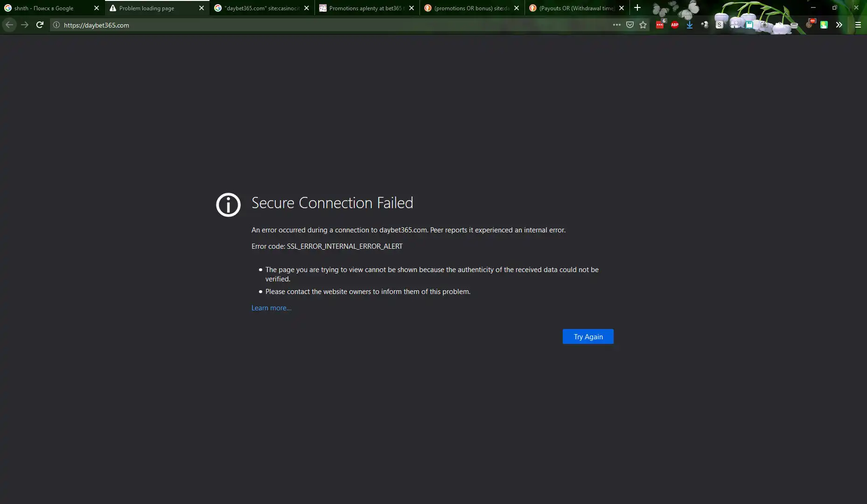This screenshot has width=867, height=504.
Task: Expand the toolbar overflow chevron
Action: [x=839, y=25]
